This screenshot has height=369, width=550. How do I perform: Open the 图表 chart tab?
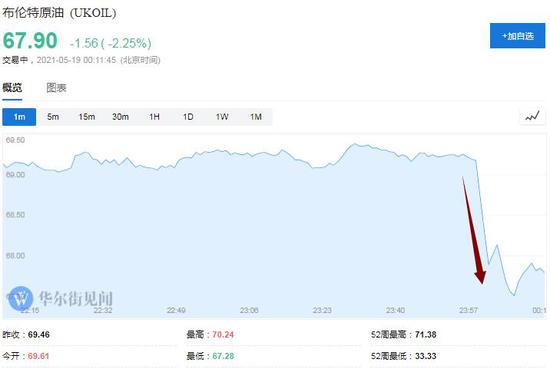56,88
